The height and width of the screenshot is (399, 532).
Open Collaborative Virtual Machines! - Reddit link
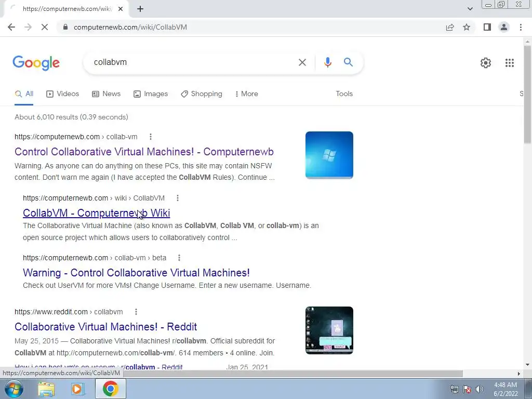(x=106, y=327)
